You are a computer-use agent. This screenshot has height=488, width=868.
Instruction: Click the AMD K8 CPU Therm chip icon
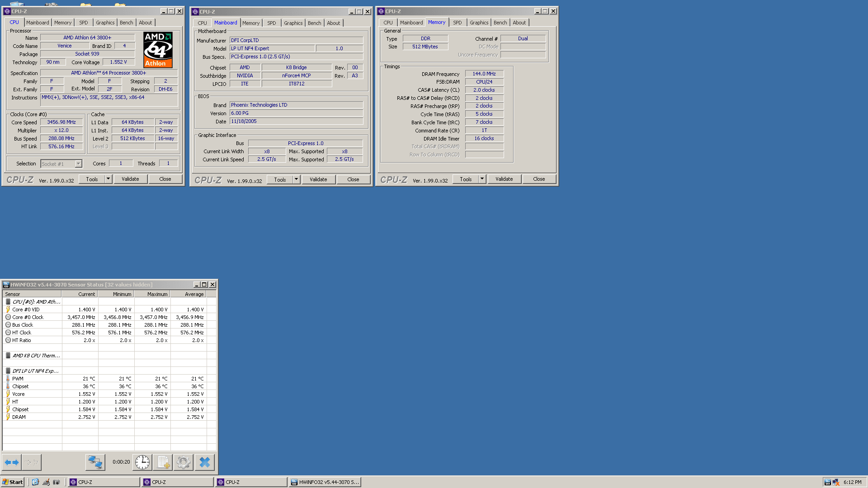[8, 356]
